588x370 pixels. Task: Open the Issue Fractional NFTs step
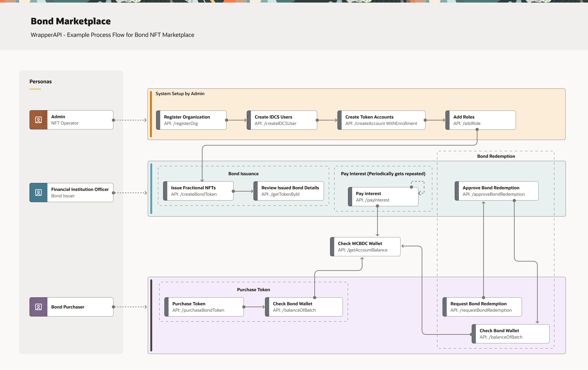coord(198,191)
